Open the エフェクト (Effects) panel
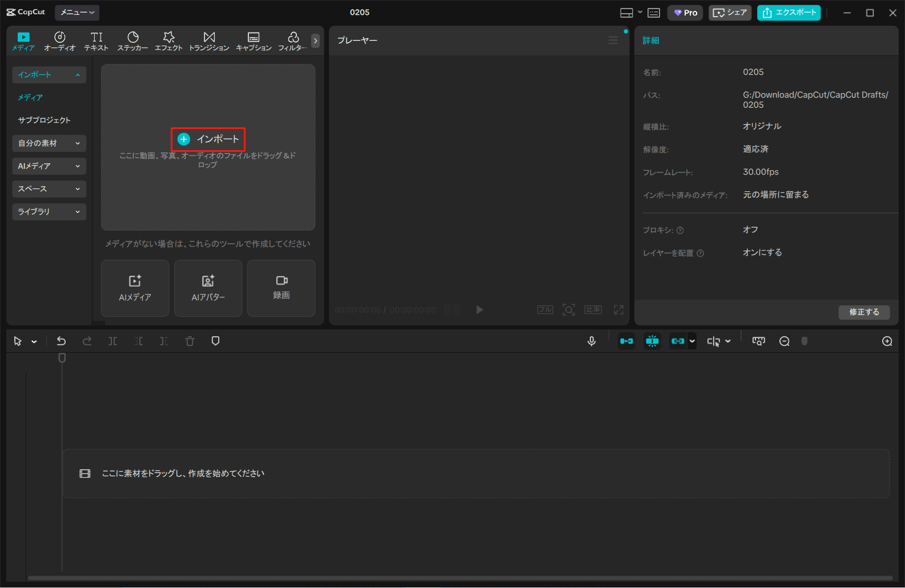 point(168,41)
